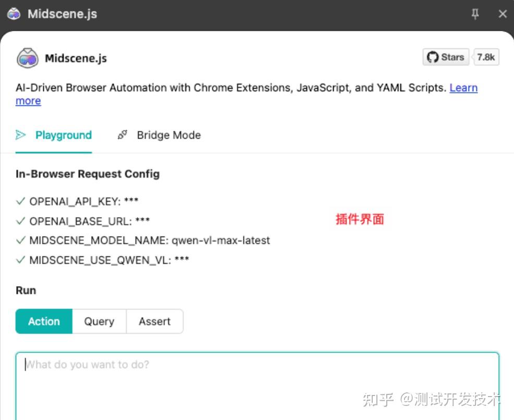Click the pin icon in the title bar
This screenshot has height=420, width=514.
475,14
